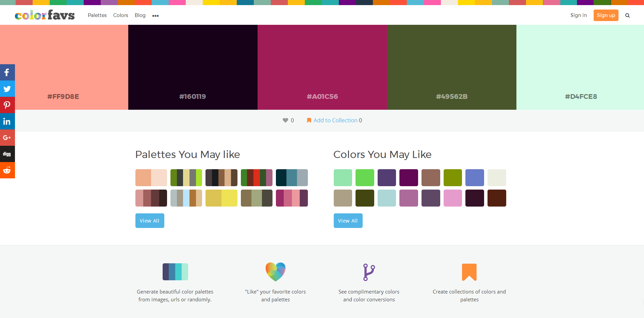
Task: Pin palette using Pinterest icon
Action: [x=7, y=105]
